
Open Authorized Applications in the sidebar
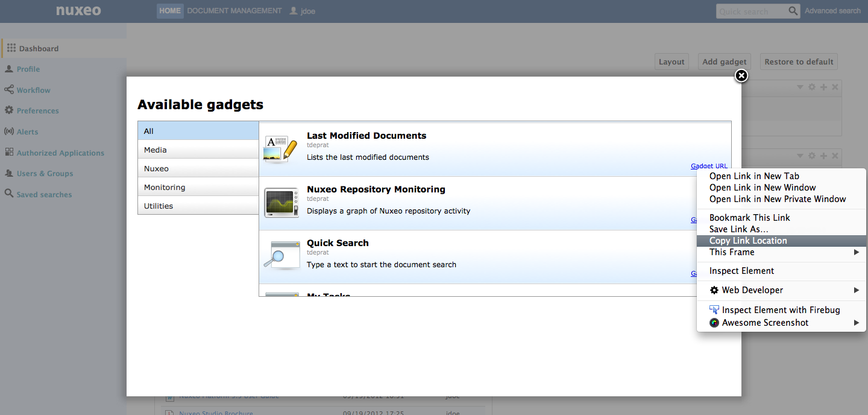(60, 153)
